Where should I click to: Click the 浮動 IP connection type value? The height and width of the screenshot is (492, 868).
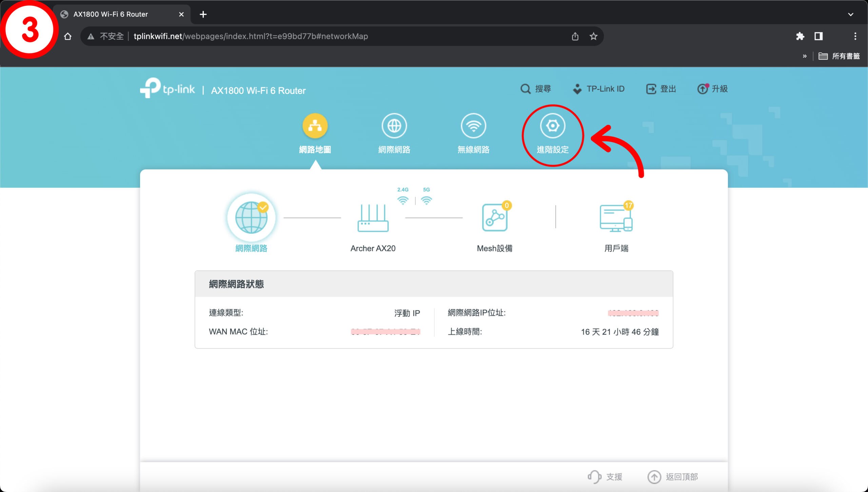407,313
